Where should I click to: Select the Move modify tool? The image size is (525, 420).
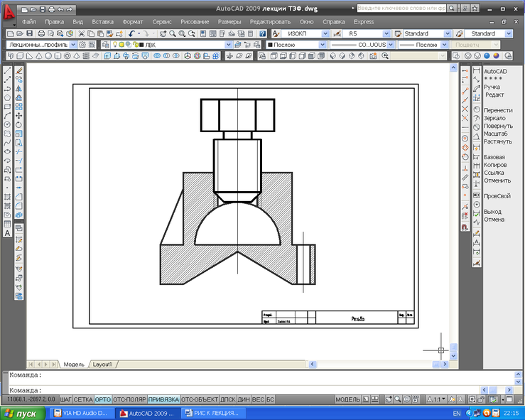click(19, 115)
